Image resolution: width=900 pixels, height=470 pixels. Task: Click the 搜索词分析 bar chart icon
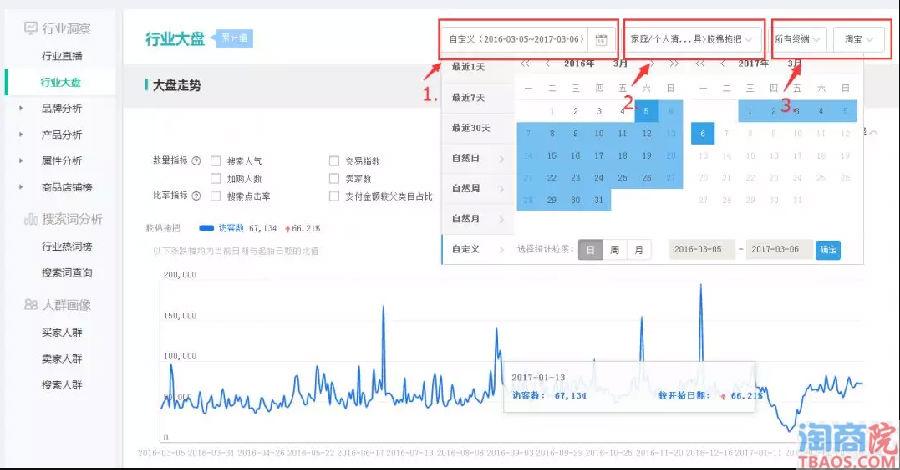(30, 219)
